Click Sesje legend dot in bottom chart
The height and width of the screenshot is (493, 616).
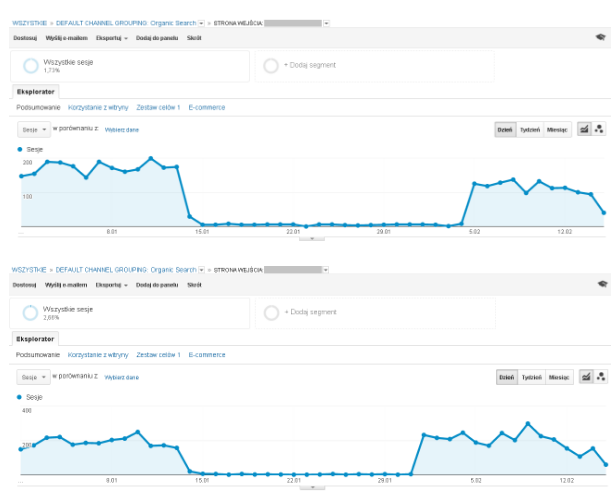pos(19,397)
